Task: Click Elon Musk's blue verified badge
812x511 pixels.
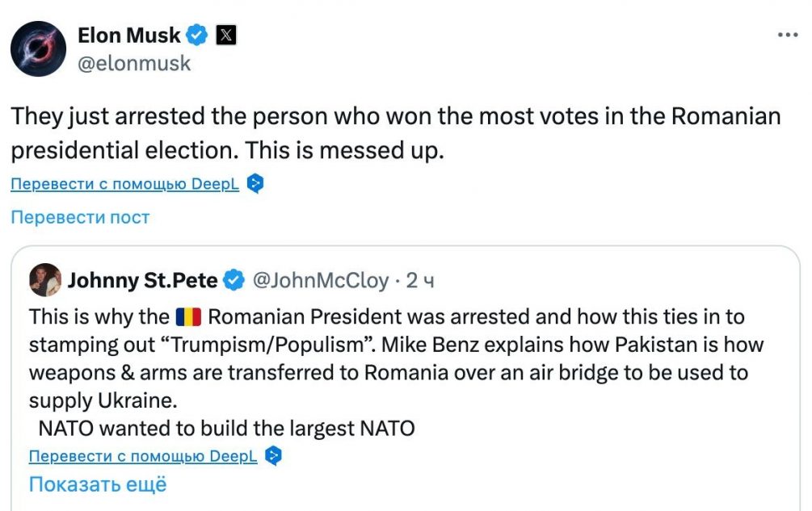Action: (x=198, y=36)
